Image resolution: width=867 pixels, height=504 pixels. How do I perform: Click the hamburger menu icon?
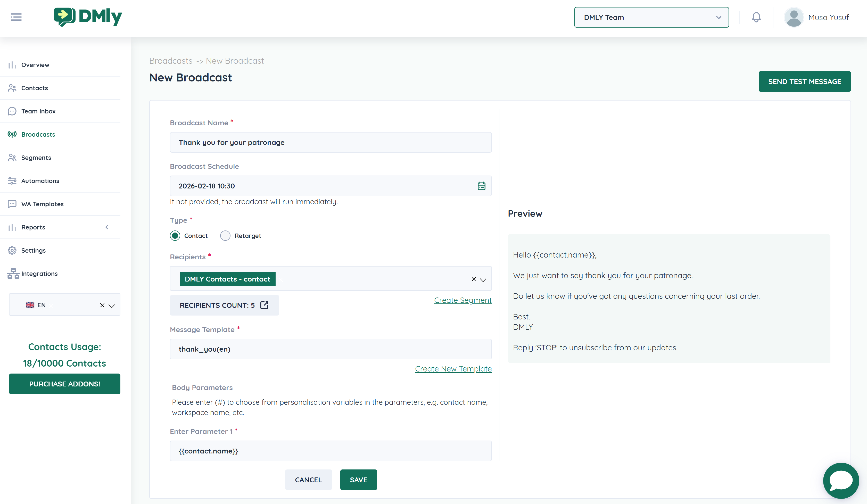pyautogui.click(x=16, y=17)
